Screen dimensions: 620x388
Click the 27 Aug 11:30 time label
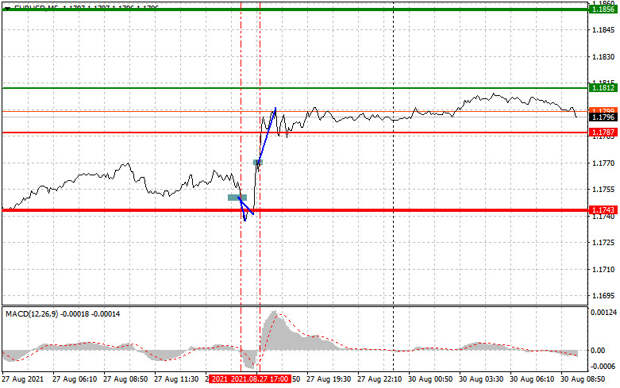coord(176,379)
